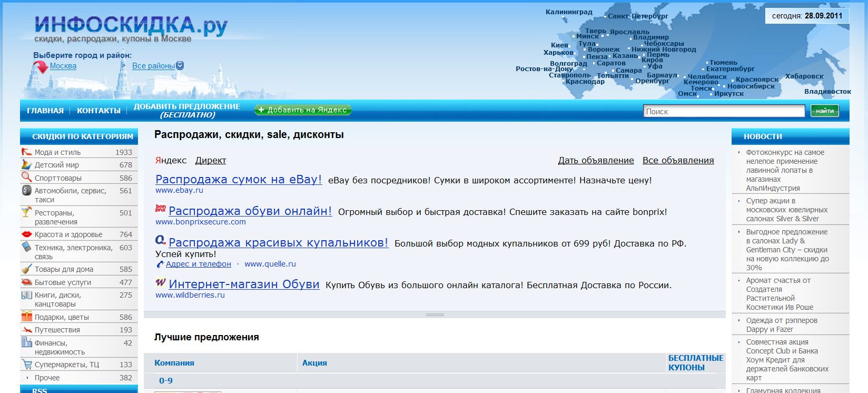Image resolution: width=868 pixels, height=393 pixels.
Task: Open the Москва city selector link
Action: click(63, 66)
